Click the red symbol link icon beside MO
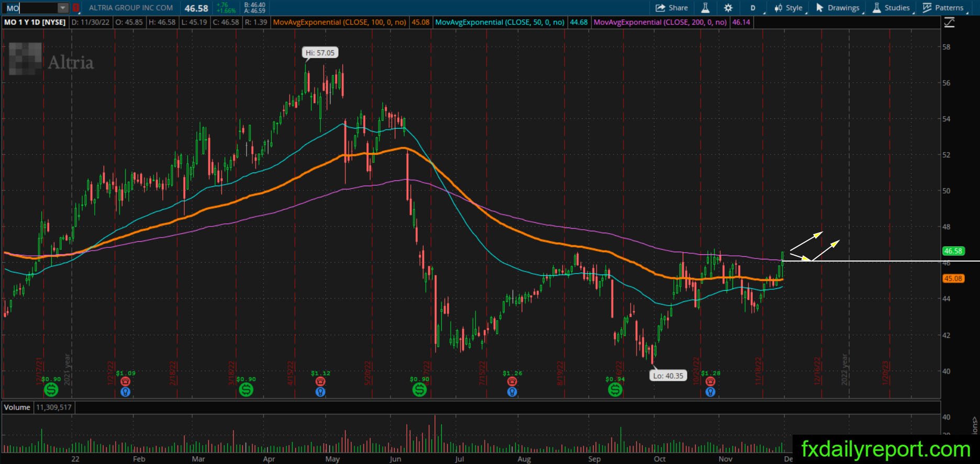The width and height of the screenshot is (980, 464). 76,8
